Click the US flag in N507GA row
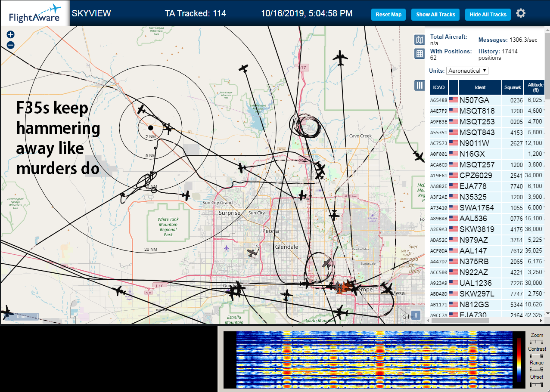This screenshot has width=550, height=392. tap(454, 100)
